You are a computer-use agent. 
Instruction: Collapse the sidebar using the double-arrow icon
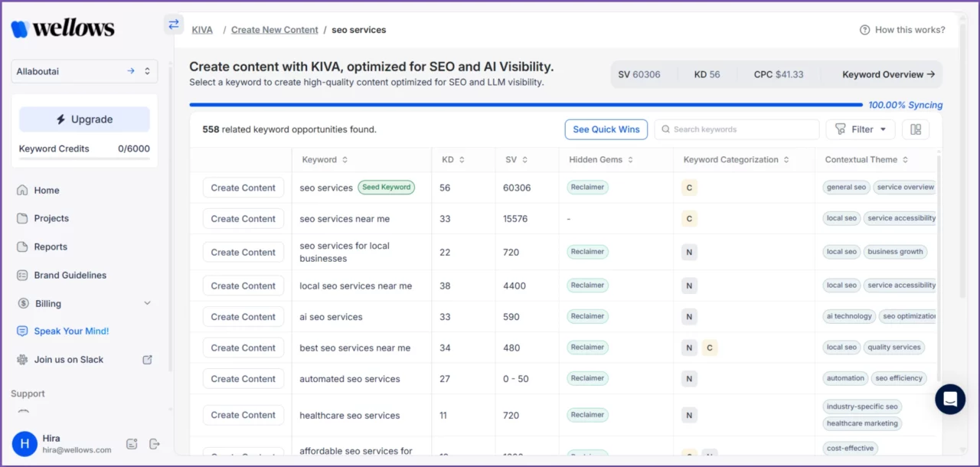coord(173,24)
